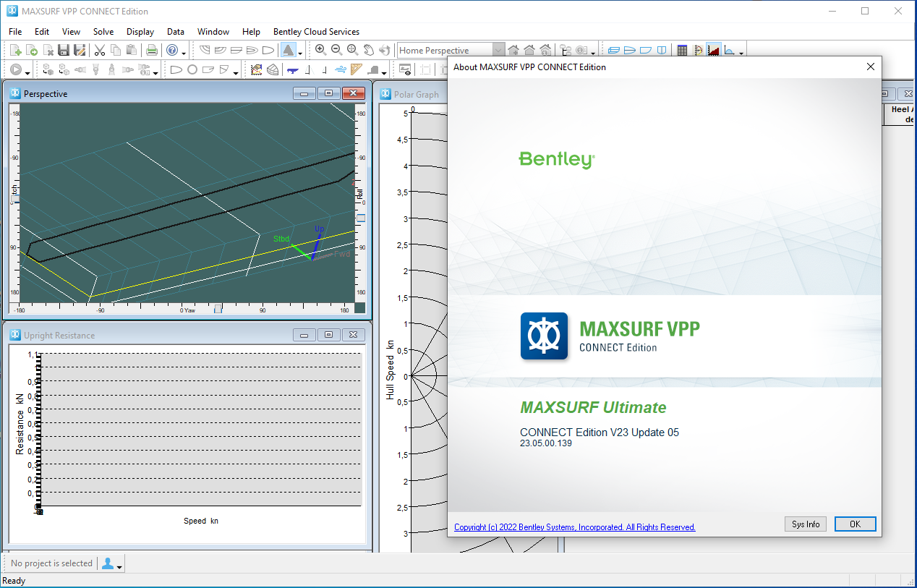This screenshot has width=917, height=588.
Task: Open the Window menu
Action: point(213,32)
